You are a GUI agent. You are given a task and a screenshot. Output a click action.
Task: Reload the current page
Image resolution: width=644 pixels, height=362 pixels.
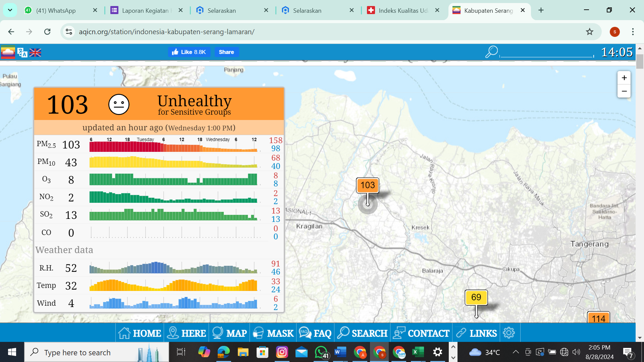coord(47,32)
